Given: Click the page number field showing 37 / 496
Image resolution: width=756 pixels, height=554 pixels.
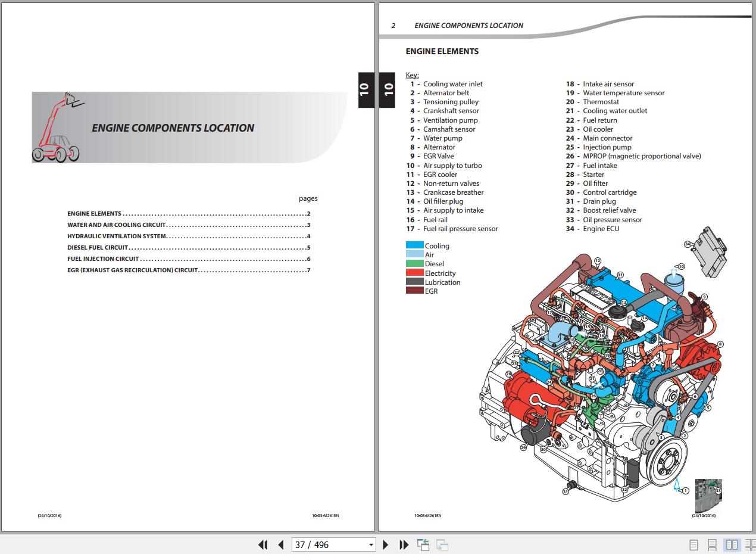Looking at the screenshot, I should coord(329,544).
